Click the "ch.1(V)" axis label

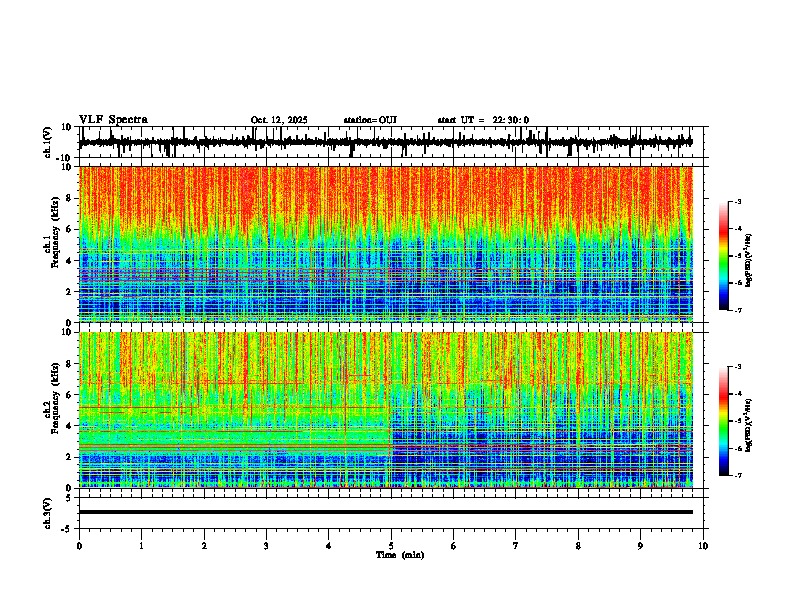tap(48, 142)
